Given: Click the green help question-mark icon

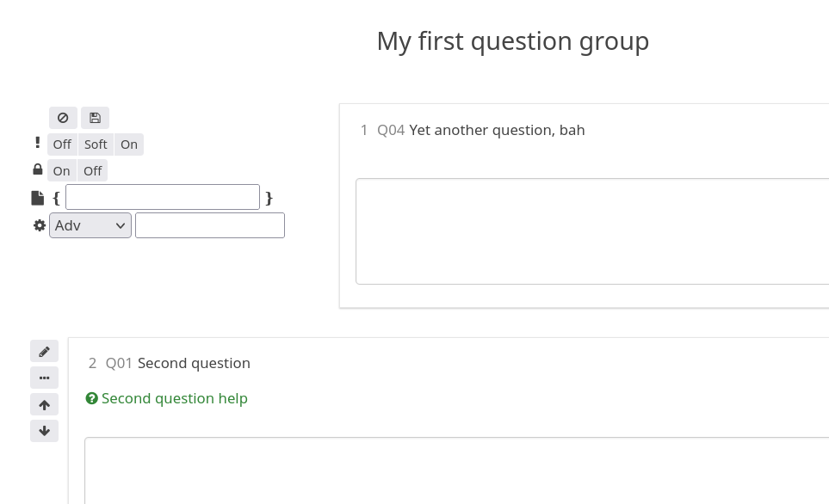Looking at the screenshot, I should click(x=92, y=398).
